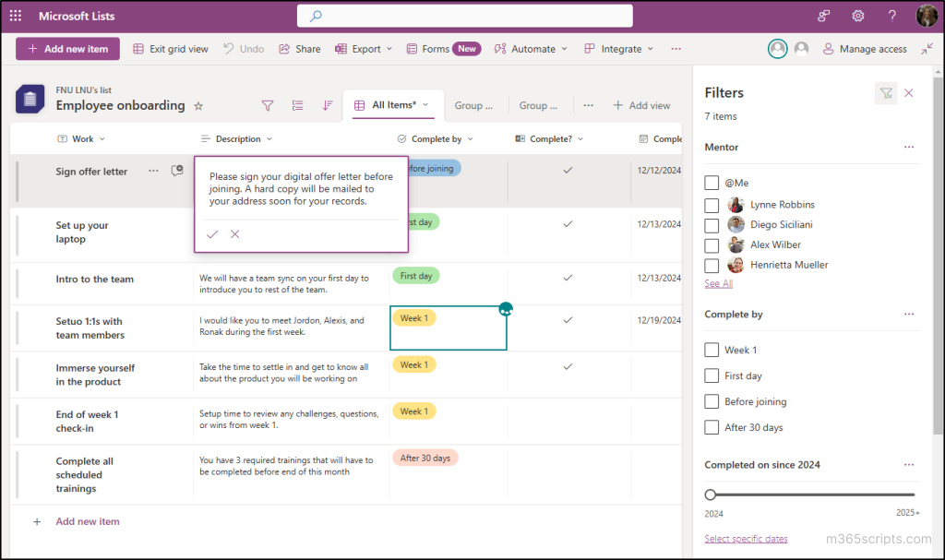Open the filter icon above the columns
The image size is (945, 560).
(268, 105)
